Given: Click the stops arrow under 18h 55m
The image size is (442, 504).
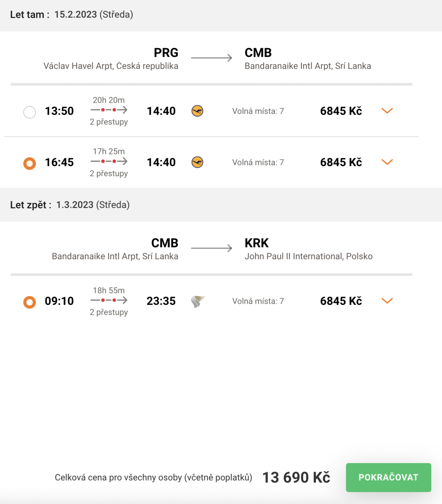Looking at the screenshot, I should pos(109,300).
